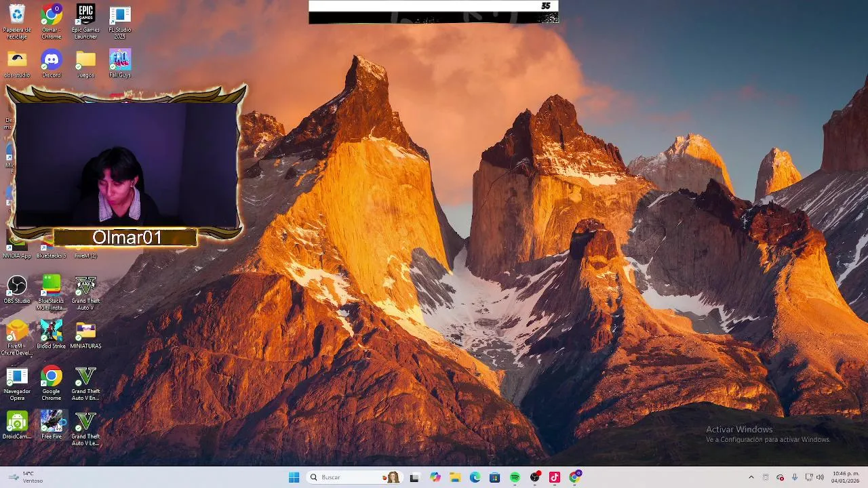
Task: Switch to Chrome in the taskbar
Action: coord(575,477)
